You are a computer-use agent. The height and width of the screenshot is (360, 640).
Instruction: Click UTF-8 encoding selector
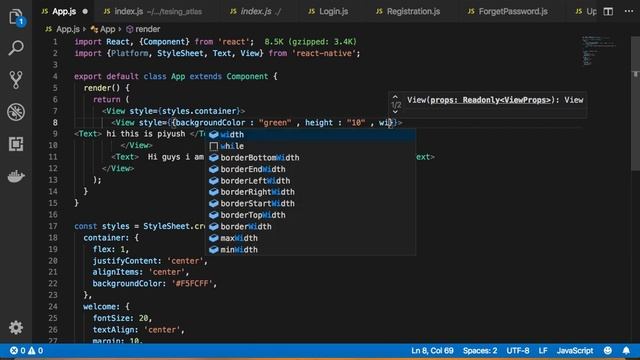[518, 350]
